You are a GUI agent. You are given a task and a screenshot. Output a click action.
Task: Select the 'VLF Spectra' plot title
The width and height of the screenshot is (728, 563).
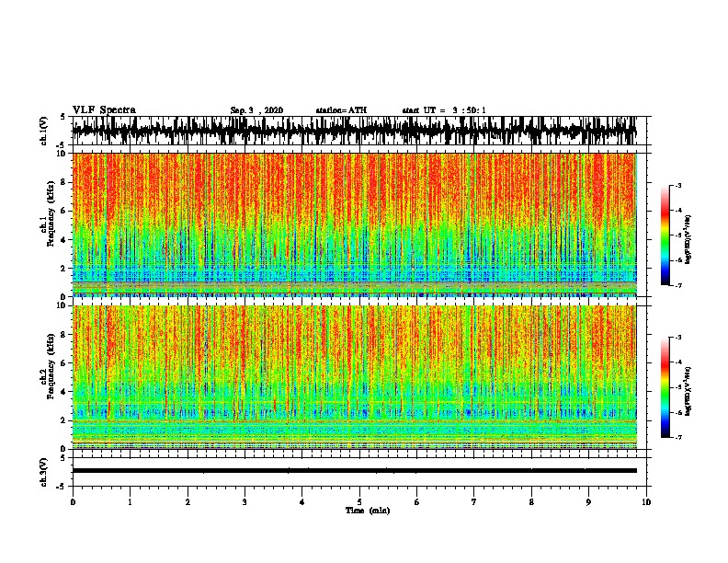pyautogui.click(x=104, y=110)
